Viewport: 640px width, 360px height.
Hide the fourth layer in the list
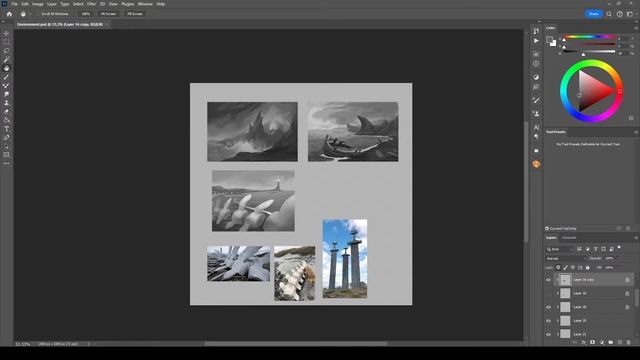pos(549,321)
